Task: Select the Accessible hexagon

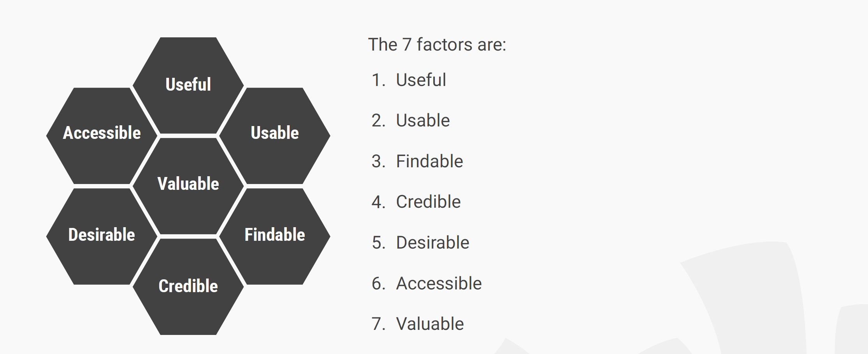Action: (x=102, y=135)
